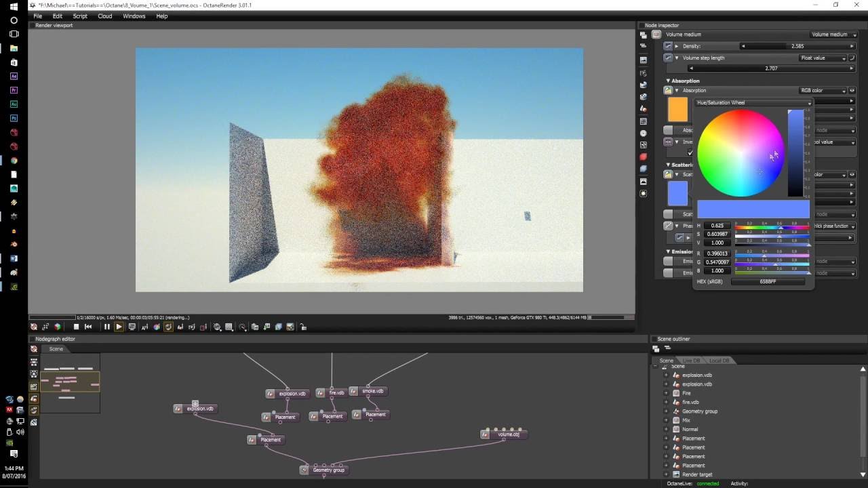Expand the fire.vdb outliner entry
The height and width of the screenshot is (488, 868).
(666, 402)
